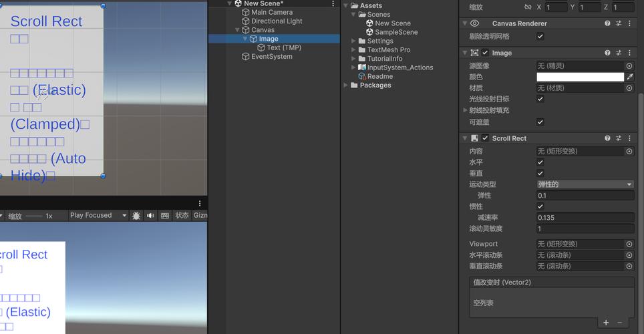The image size is (644, 334).
Task: Click the keyboard shortcuts icon in Game view
Action: coord(165,216)
